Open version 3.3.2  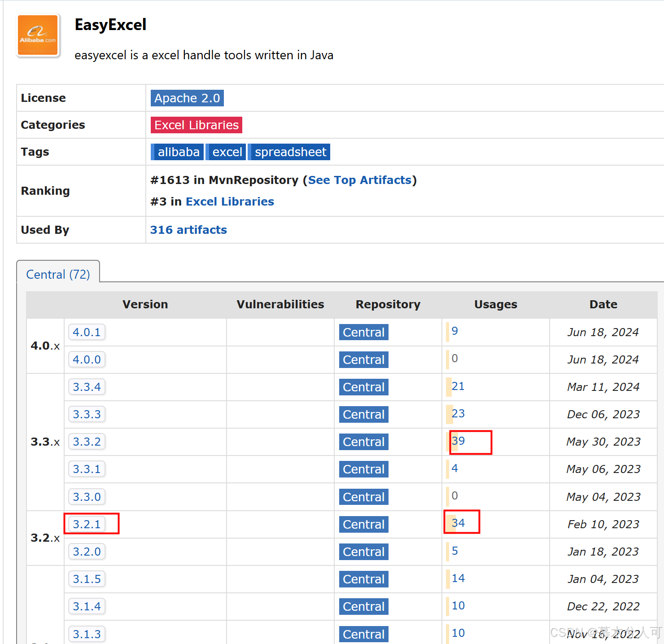(x=87, y=442)
